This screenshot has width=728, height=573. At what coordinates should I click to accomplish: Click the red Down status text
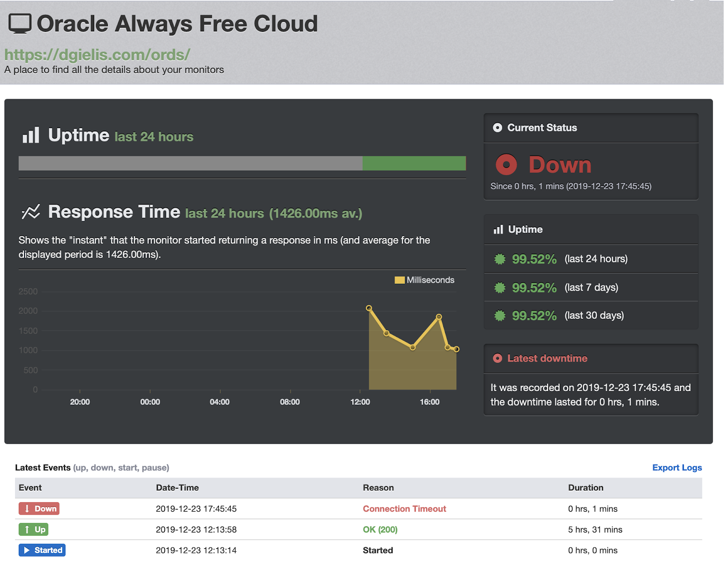560,165
